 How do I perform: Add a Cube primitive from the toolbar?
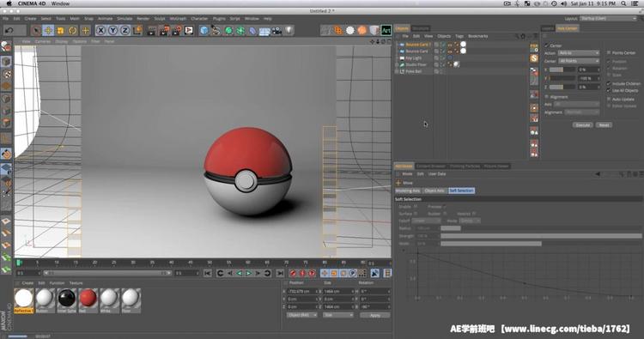tap(204, 30)
